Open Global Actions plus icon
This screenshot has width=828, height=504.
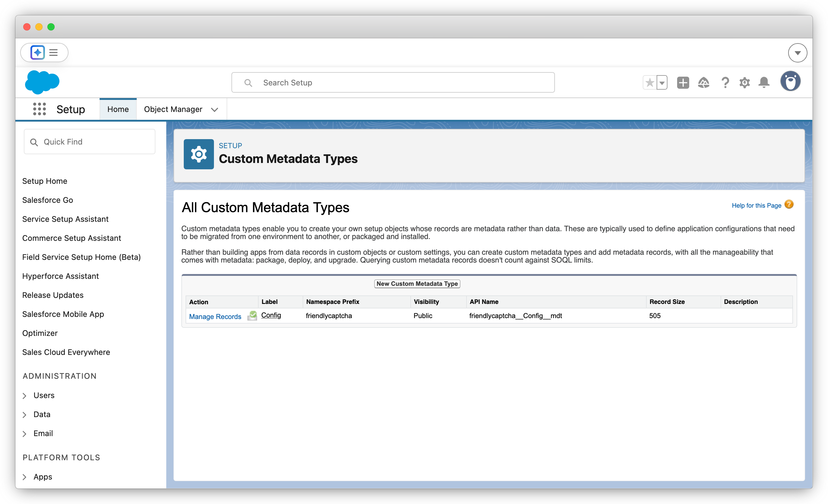(x=683, y=83)
